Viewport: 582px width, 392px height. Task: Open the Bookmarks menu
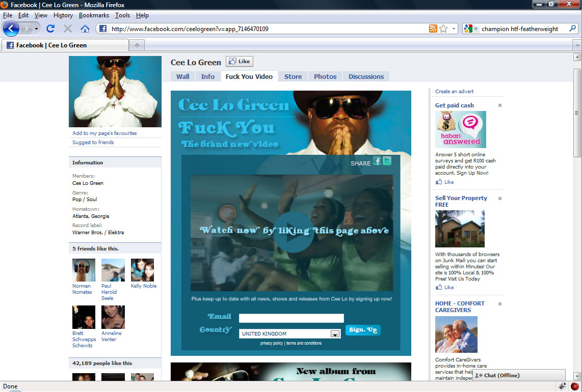(94, 15)
